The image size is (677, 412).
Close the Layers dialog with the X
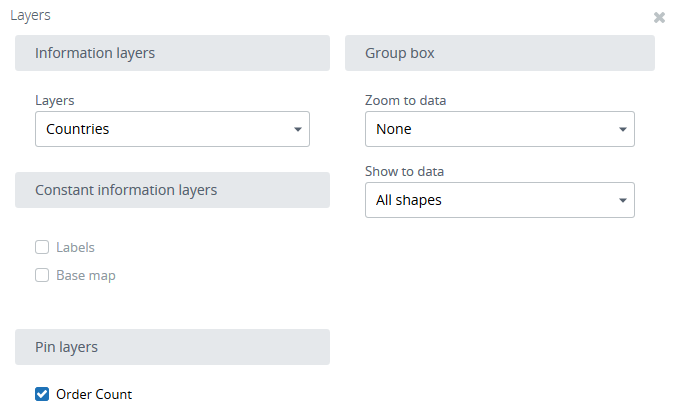coord(659,17)
